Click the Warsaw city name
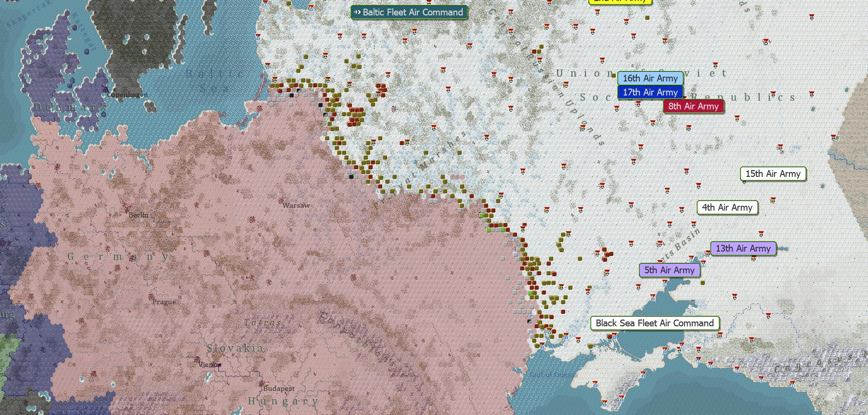The width and height of the screenshot is (868, 415). pos(296,205)
